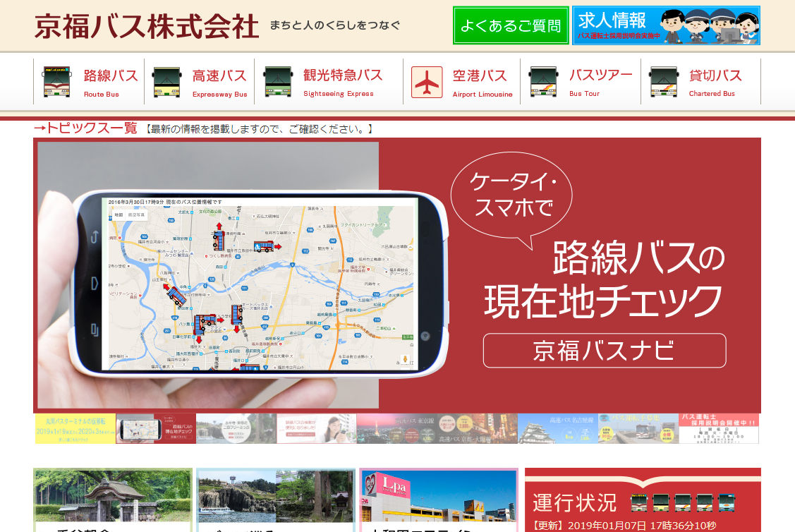Click the Chartered Bus icon

tap(664, 81)
